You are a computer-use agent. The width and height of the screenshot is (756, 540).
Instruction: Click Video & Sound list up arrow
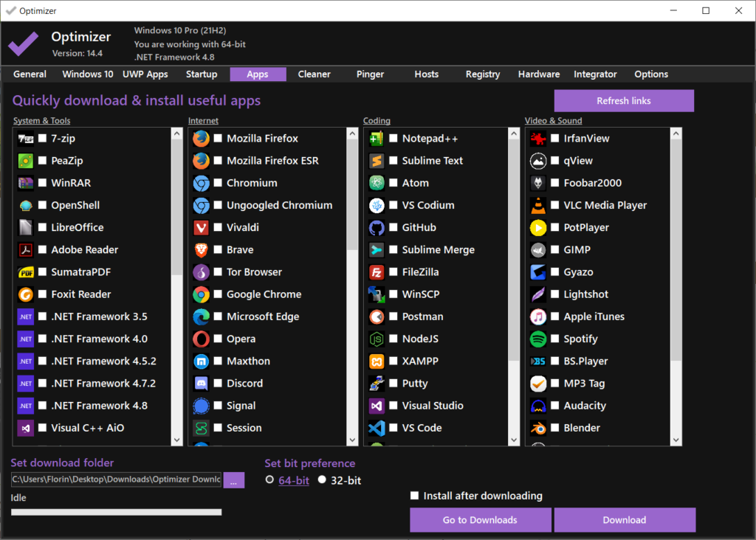[x=676, y=134]
